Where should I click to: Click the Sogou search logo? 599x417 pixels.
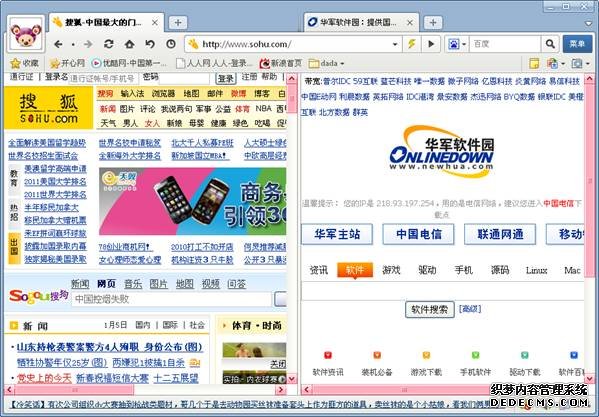(38, 296)
